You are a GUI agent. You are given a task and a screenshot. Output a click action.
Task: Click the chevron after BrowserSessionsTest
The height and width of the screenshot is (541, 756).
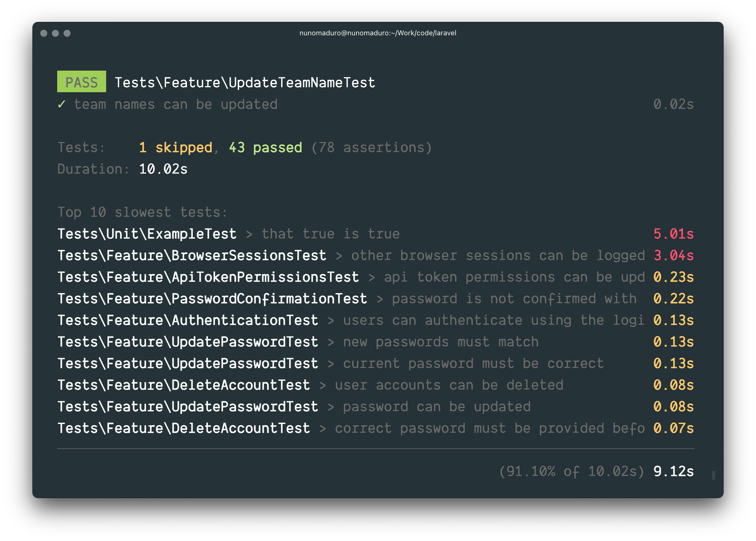(339, 256)
